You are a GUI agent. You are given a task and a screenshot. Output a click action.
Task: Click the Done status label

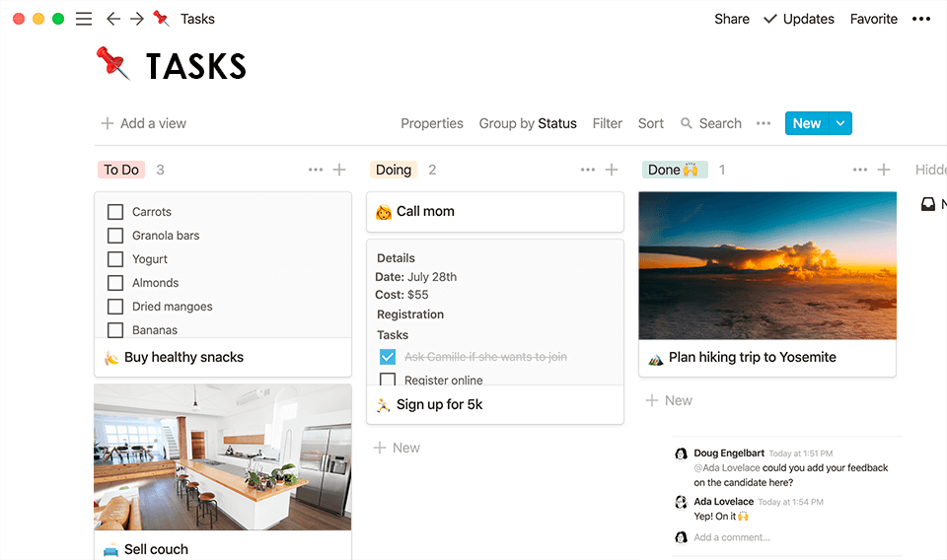click(x=675, y=170)
